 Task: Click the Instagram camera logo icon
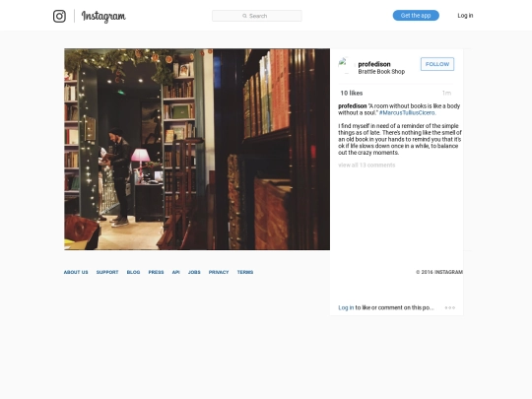tap(59, 16)
